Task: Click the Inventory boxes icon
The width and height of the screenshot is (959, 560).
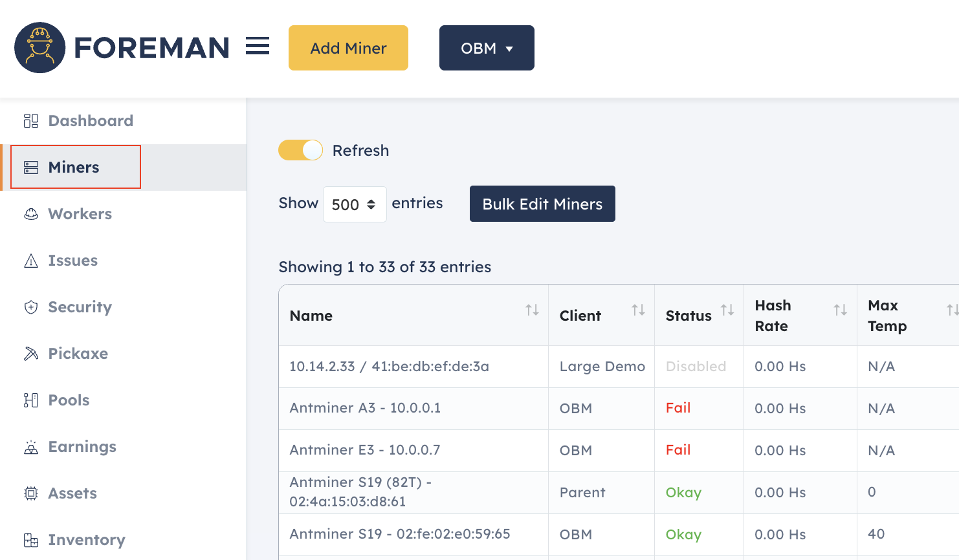Action: pos(31,540)
